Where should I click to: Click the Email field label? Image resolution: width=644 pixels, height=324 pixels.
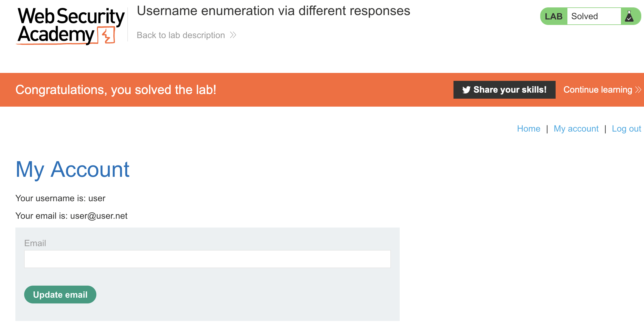[35, 243]
